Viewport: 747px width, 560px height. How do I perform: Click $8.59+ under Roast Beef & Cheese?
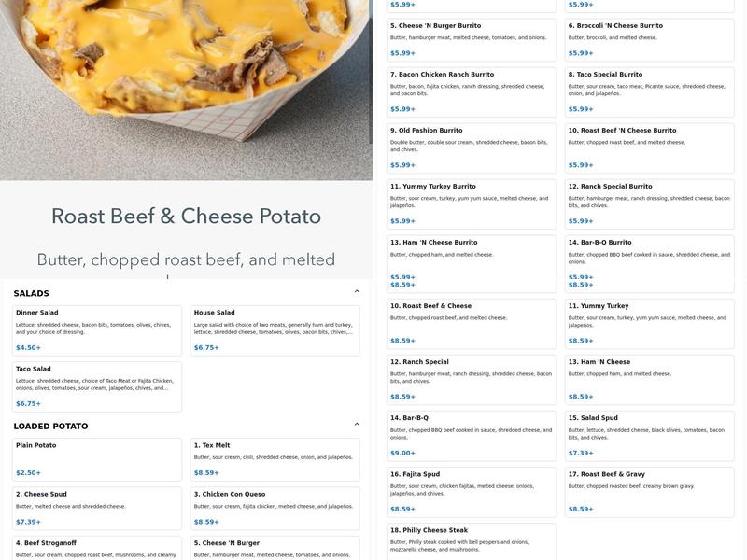pyautogui.click(x=402, y=338)
